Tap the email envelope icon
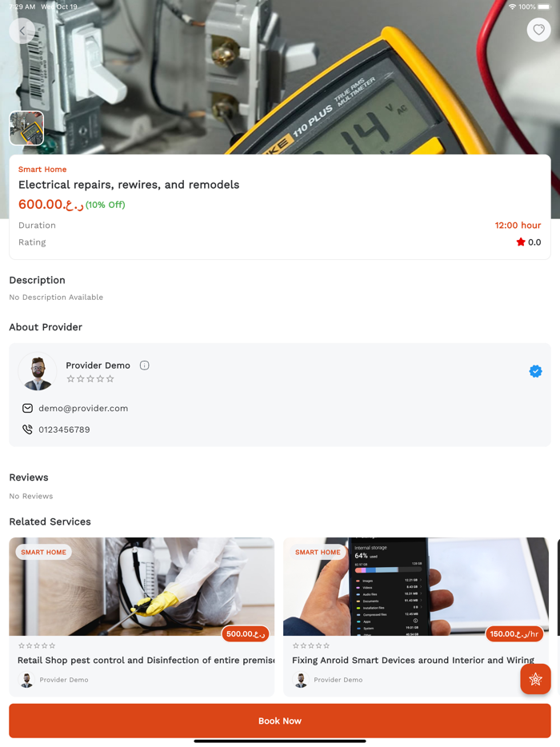The height and width of the screenshot is (747, 560). pyautogui.click(x=28, y=408)
